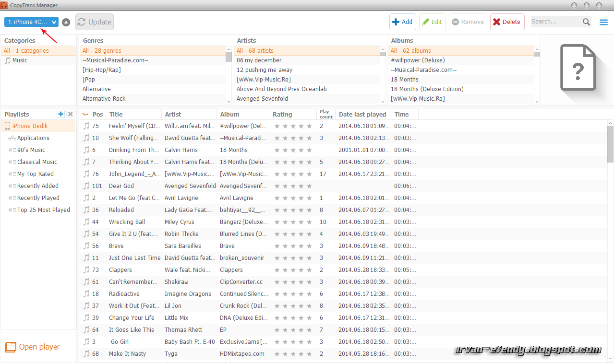
Task: Click the Add button
Action: 402,22
